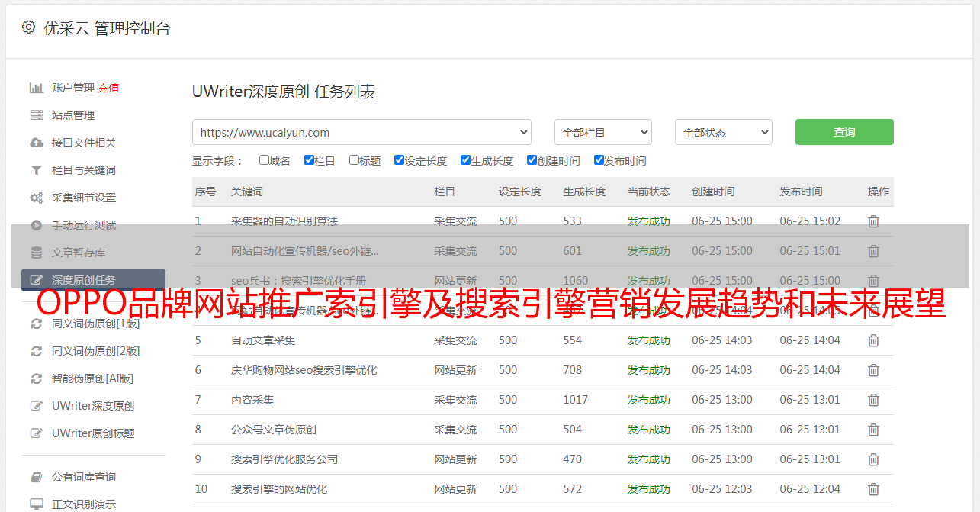The image size is (980, 512).
Task: Enable the 域名 display field checkbox
Action: 264,160
